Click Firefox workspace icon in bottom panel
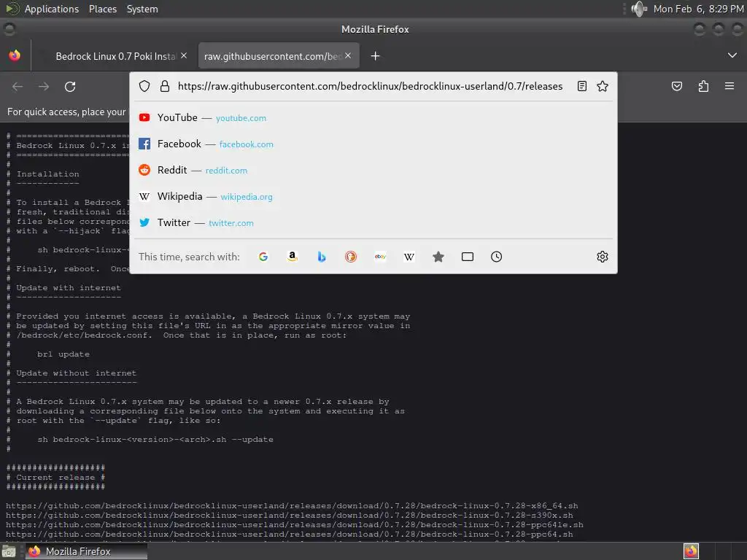 click(691, 551)
